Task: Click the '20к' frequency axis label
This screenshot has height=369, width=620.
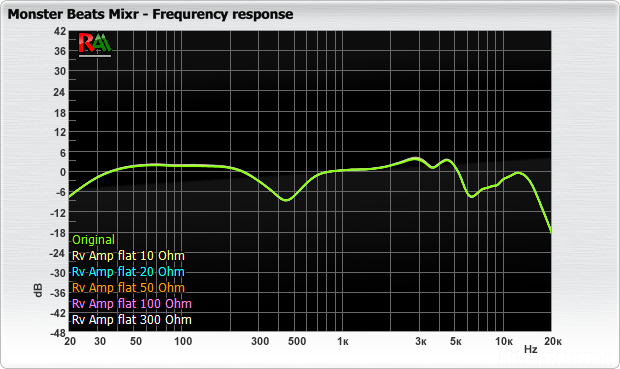Action: coord(553,341)
